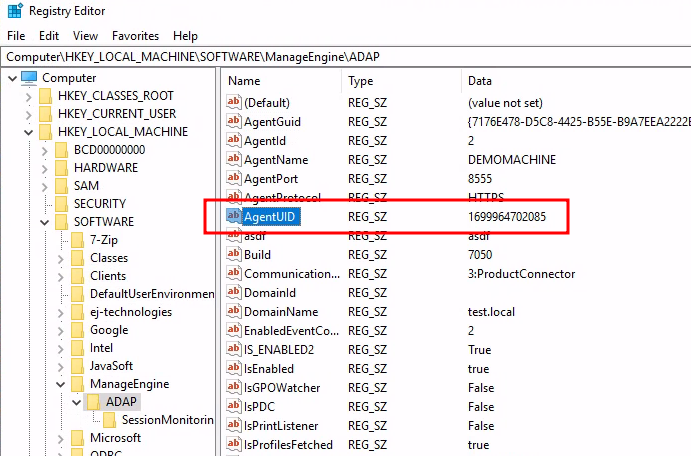Image resolution: width=691 pixels, height=456 pixels.
Task: Click the EnabledEventCo string value icon
Action: (234, 330)
